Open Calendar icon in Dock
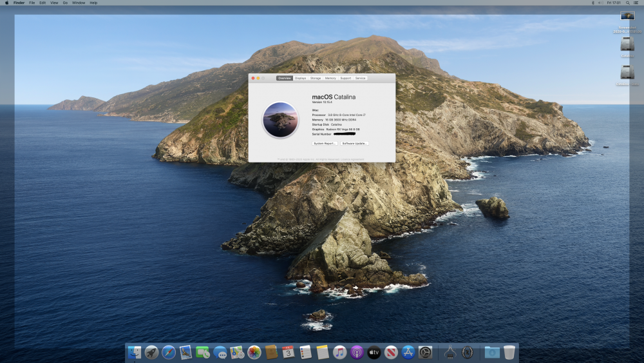The image size is (644, 363). (x=289, y=352)
